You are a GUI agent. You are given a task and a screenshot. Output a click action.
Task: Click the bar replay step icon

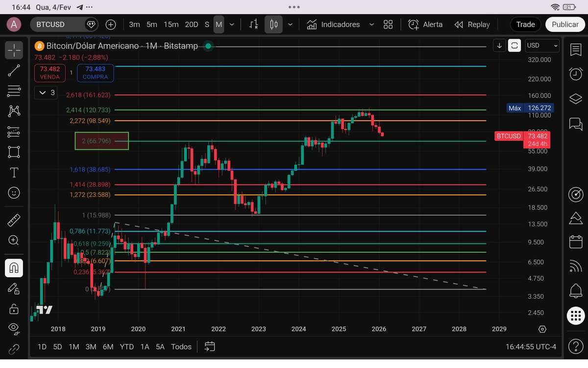(253, 25)
